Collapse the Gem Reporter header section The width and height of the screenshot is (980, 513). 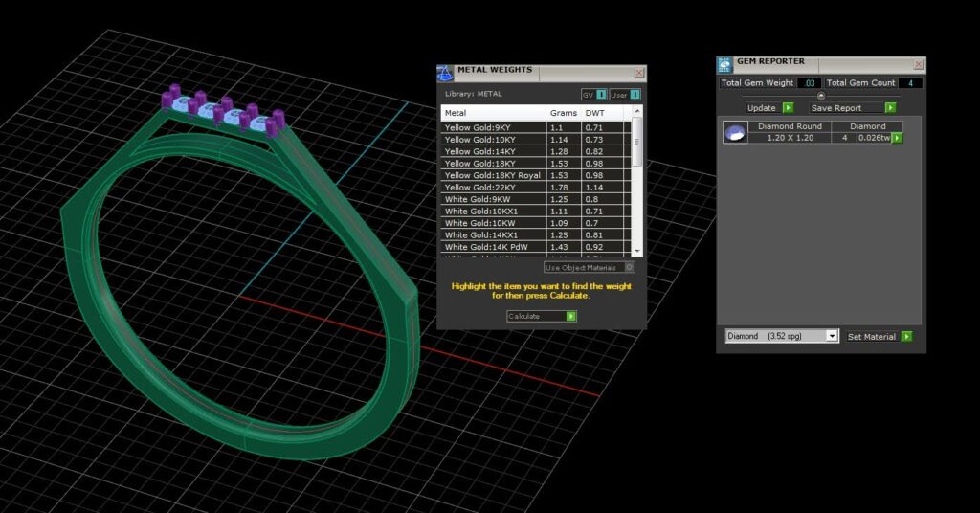tap(821, 96)
